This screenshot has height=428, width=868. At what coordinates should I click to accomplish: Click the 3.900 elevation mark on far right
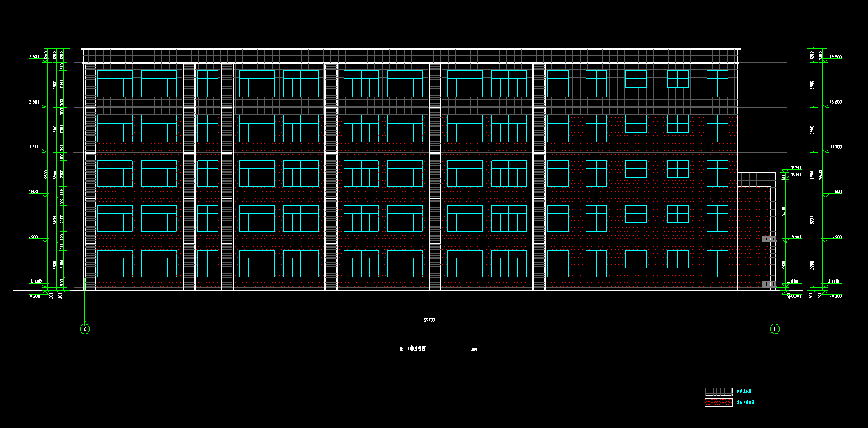click(835, 238)
